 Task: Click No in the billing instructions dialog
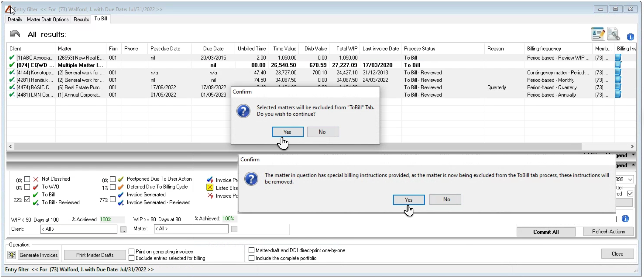tap(445, 199)
